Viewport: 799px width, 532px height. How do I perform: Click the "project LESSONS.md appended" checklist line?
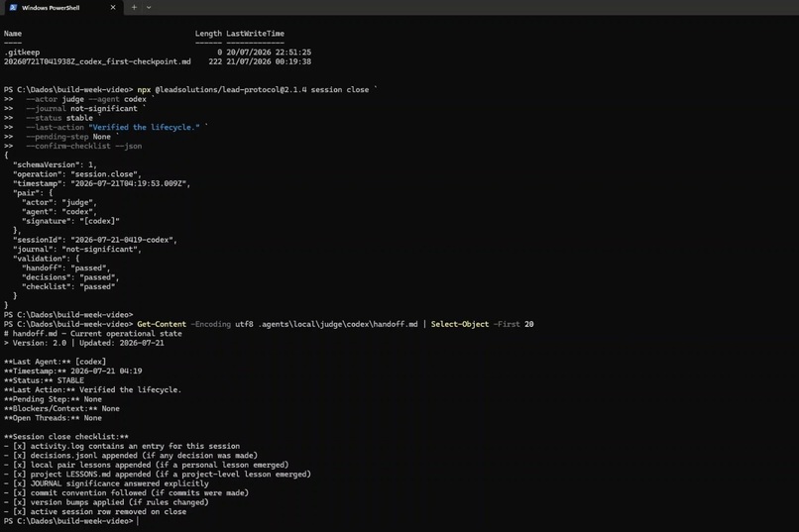[158, 475]
